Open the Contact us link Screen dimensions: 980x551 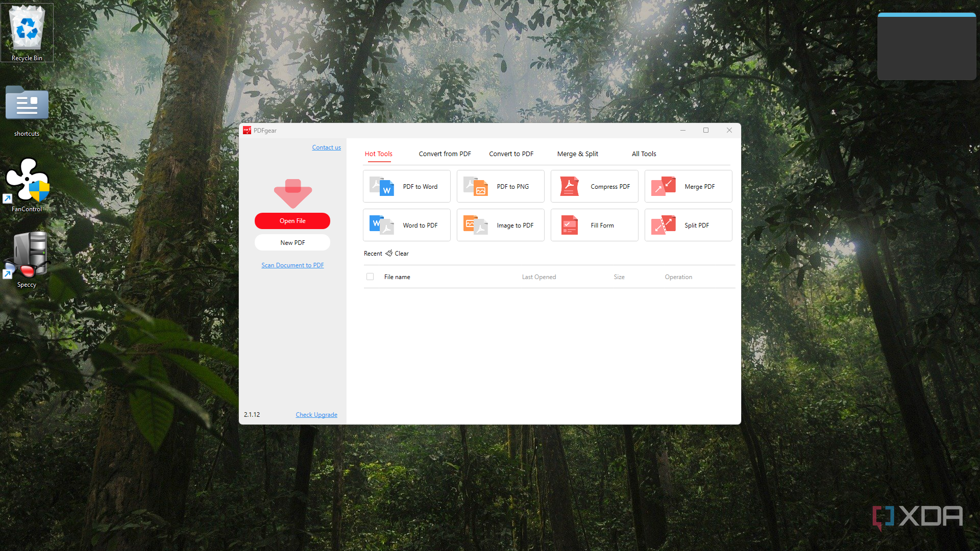point(326,147)
